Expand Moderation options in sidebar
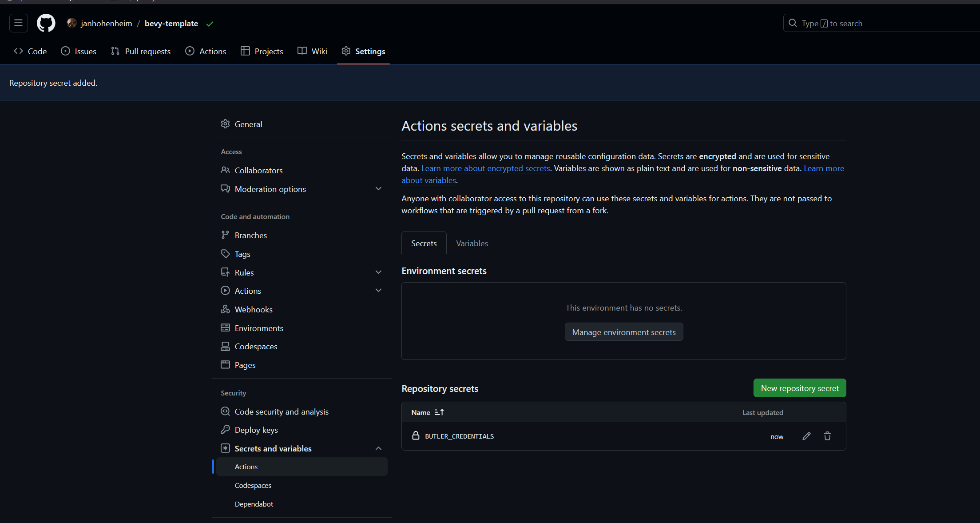This screenshot has height=523, width=980. [x=378, y=188]
